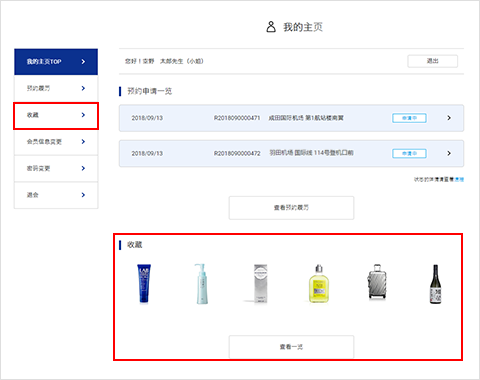
Task: Click the 查看预约履历 button
Action: click(x=291, y=208)
